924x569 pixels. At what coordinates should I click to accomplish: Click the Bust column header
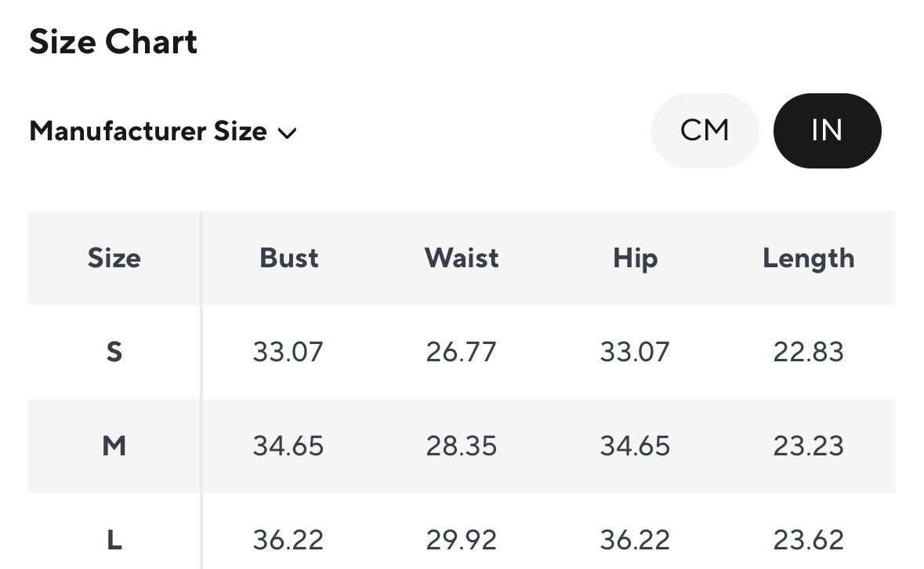click(289, 258)
